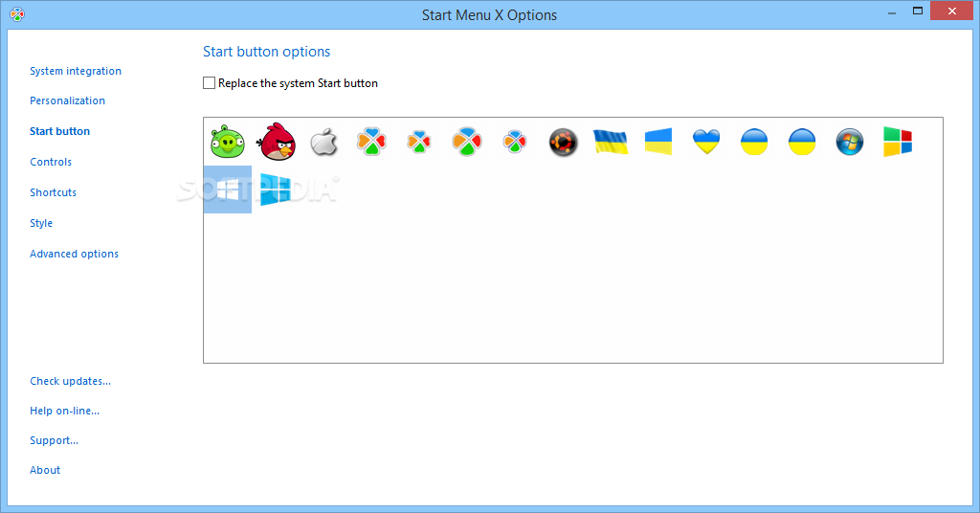Screen dimensions: 980x513
Task: Select the Start button section
Action: [60, 131]
